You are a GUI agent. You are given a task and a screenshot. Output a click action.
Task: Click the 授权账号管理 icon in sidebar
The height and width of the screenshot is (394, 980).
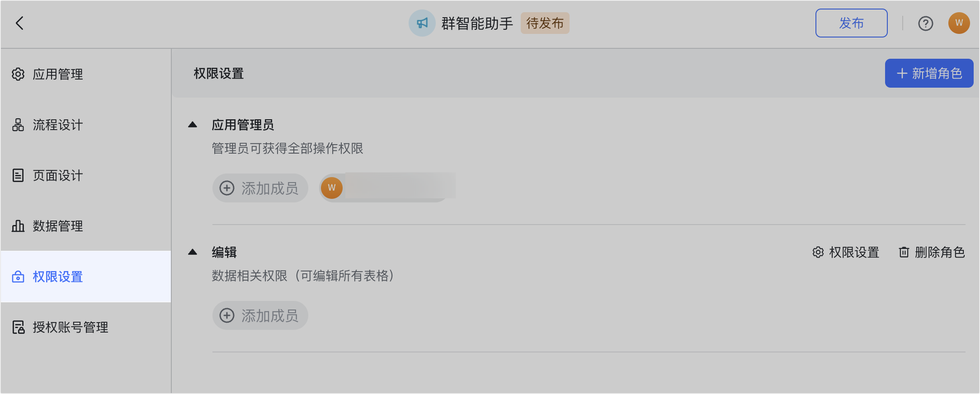coord(18,327)
